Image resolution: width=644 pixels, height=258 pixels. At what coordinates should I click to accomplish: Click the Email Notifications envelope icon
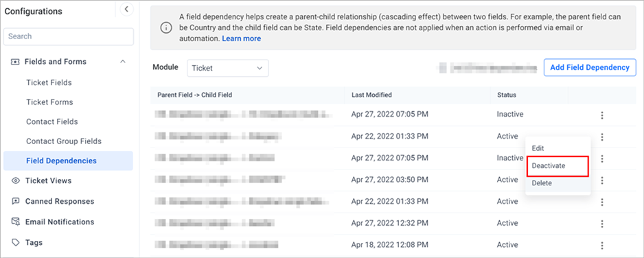tap(16, 222)
